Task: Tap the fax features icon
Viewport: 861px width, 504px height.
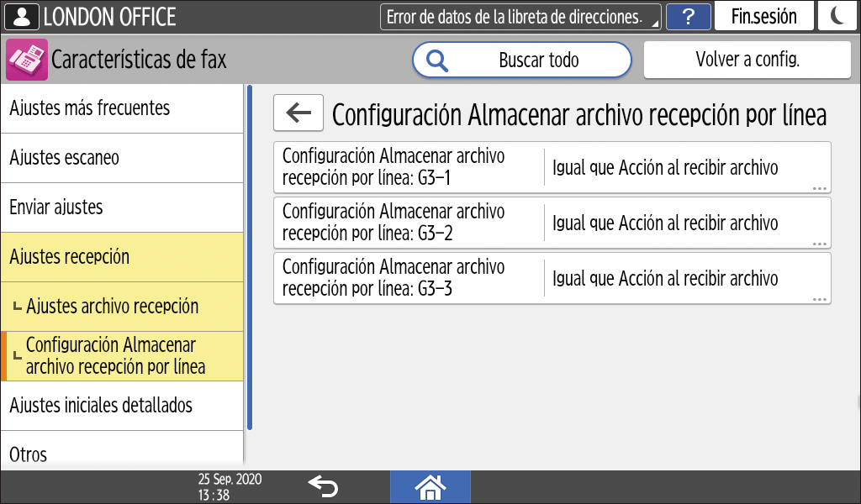Action: [27, 60]
